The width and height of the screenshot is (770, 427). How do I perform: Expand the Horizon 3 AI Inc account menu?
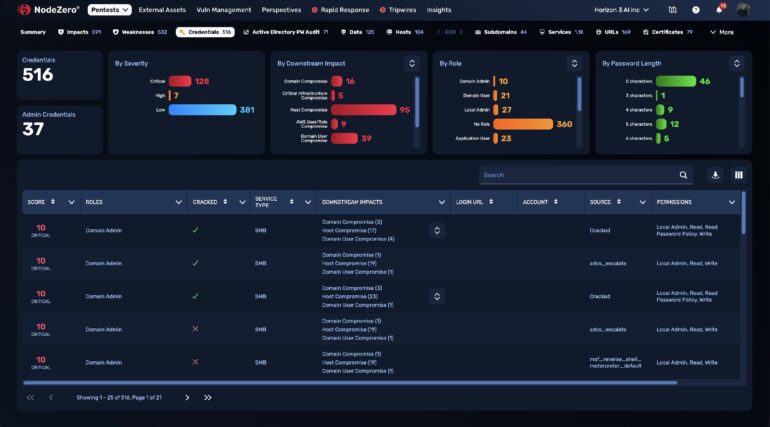(x=621, y=10)
